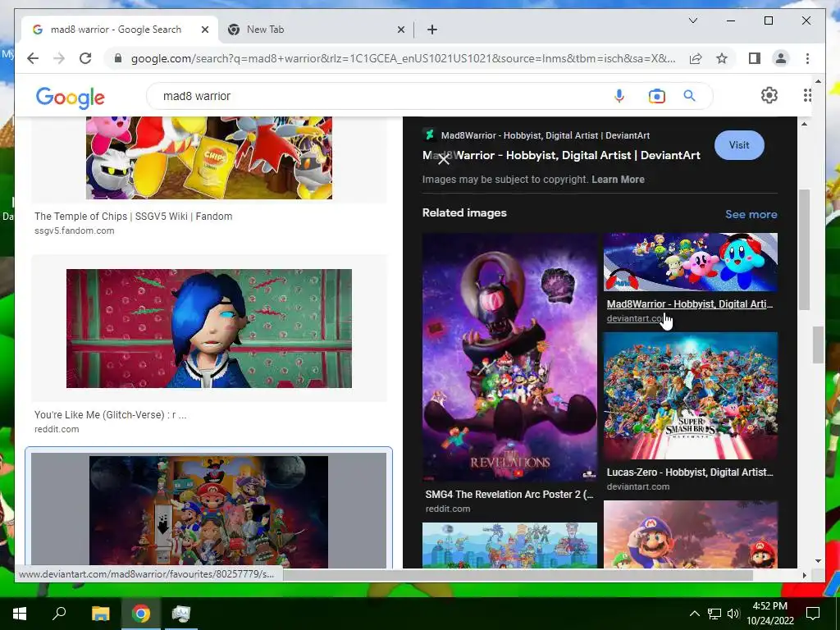Open Chrome's three-dot menu
This screenshot has height=630, width=840.
tap(807, 58)
